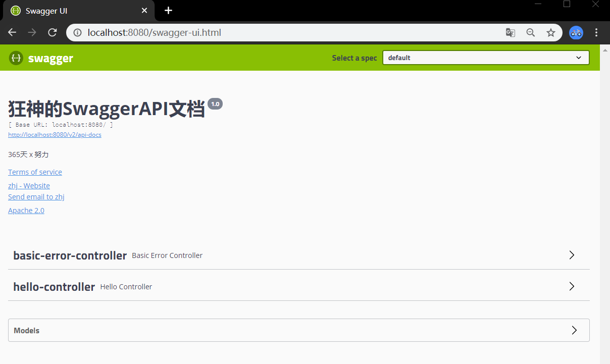Viewport: 610px width, 364px height.
Task: Open the Chrome profile avatar
Action: pyautogui.click(x=576, y=33)
